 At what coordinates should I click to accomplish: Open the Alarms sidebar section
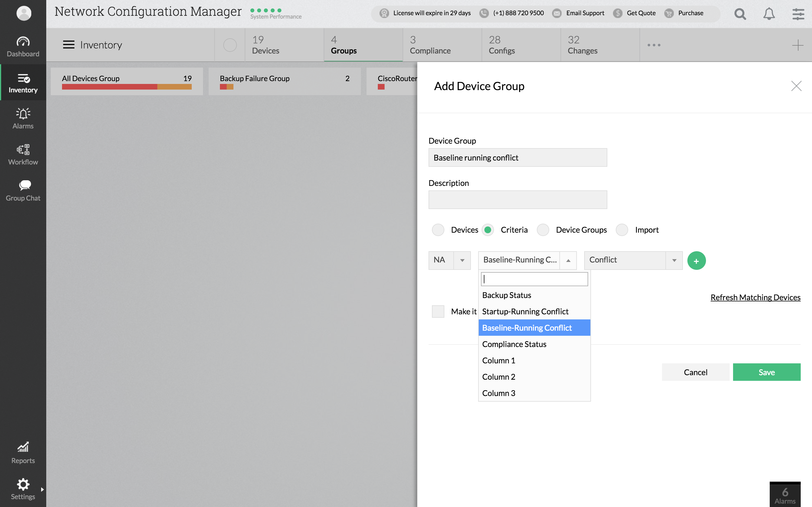coord(23,118)
